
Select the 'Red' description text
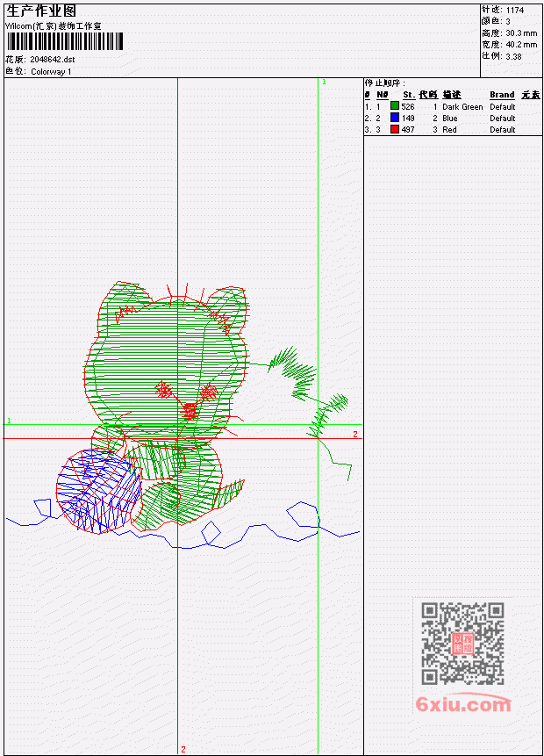pyautogui.click(x=449, y=130)
